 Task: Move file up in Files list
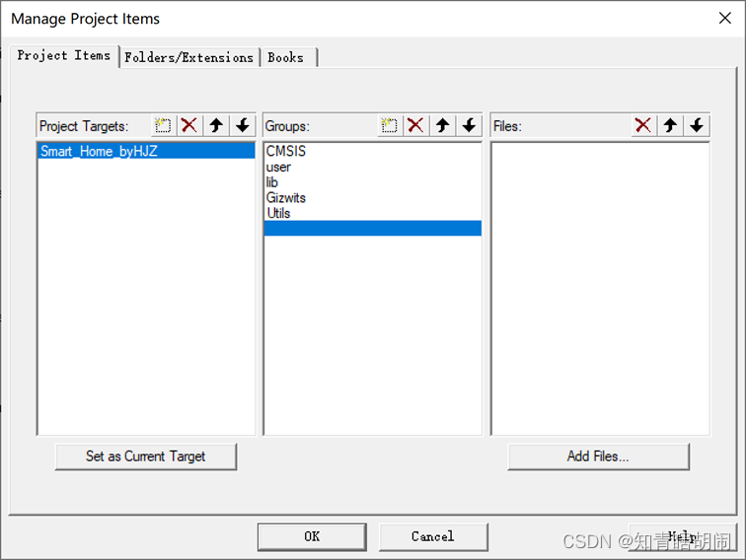[x=670, y=125]
